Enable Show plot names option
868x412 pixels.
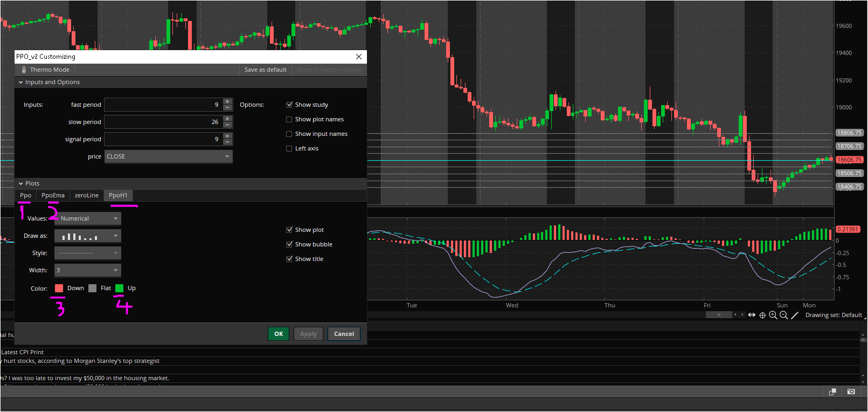(289, 119)
